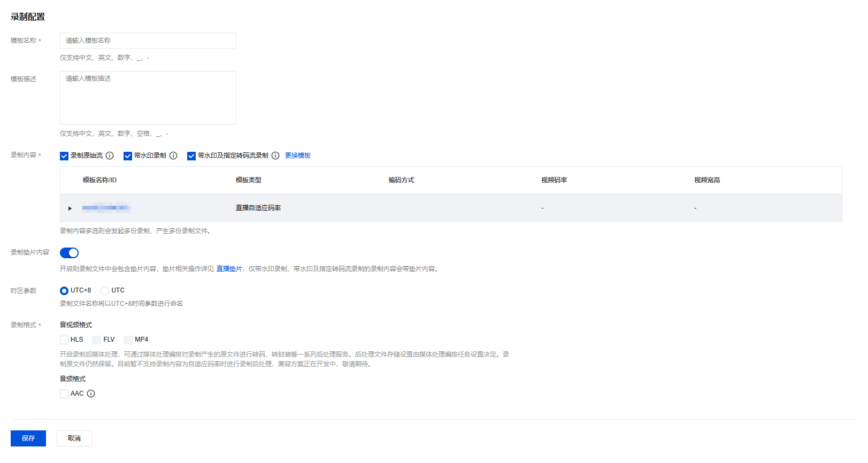Click the 取消 button

pyautogui.click(x=74, y=438)
